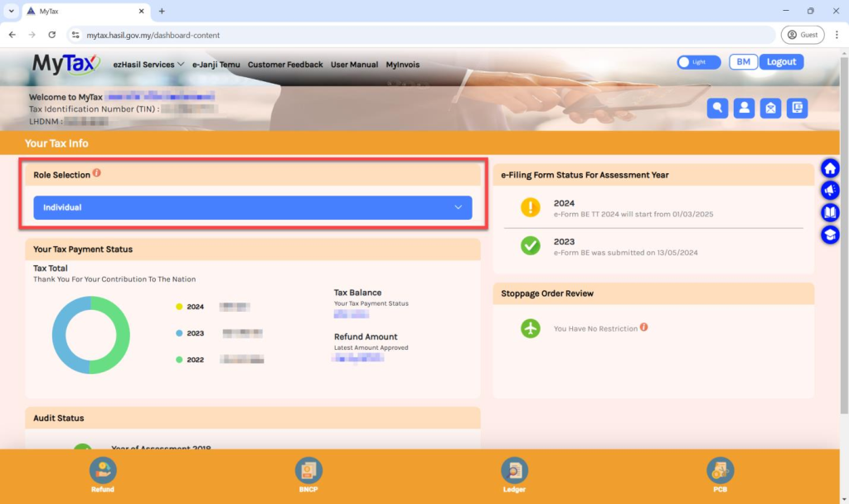The height and width of the screenshot is (504, 849).
Task: Switch language with the BM button
Action: pyautogui.click(x=744, y=61)
